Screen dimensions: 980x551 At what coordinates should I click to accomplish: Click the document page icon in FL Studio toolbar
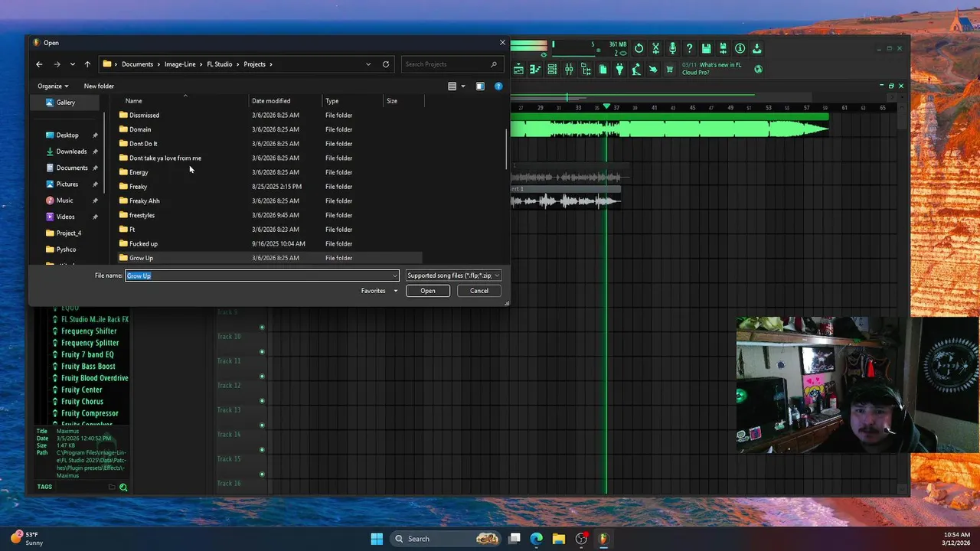point(603,70)
